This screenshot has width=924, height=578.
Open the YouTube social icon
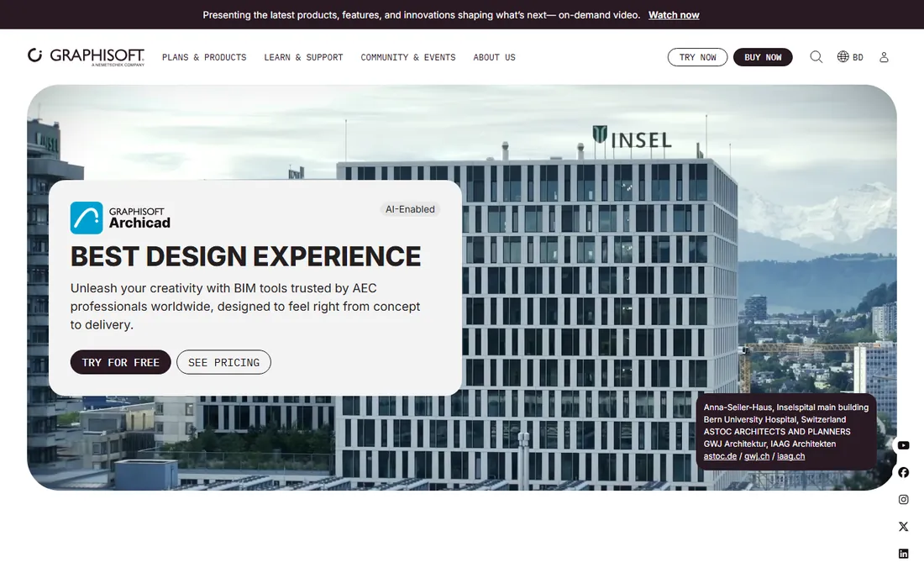click(x=903, y=445)
